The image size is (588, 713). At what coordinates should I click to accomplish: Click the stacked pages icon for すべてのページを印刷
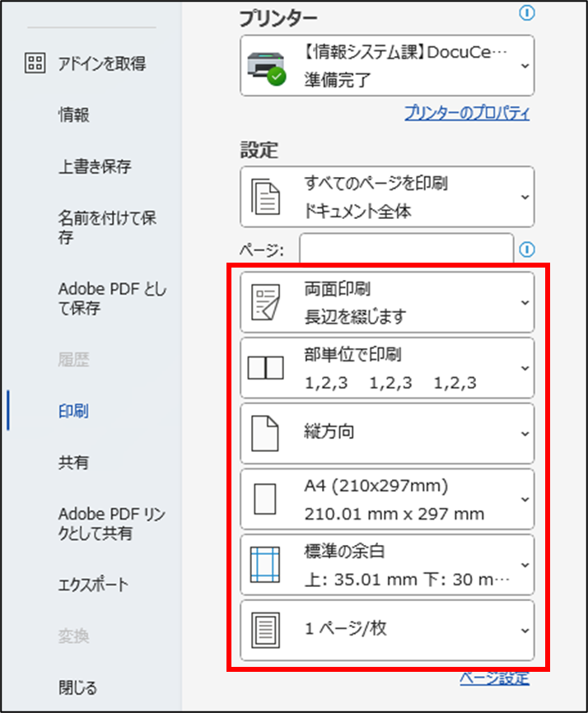[265, 197]
